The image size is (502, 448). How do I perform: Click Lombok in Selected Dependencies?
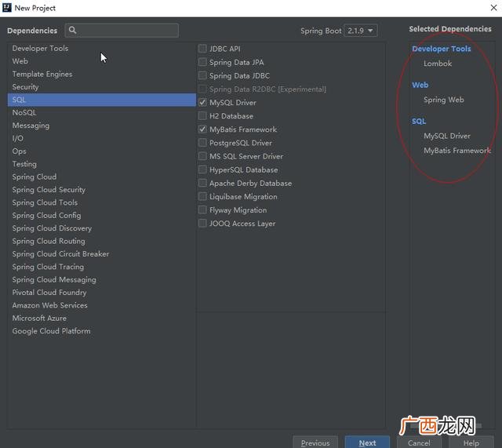pos(438,64)
